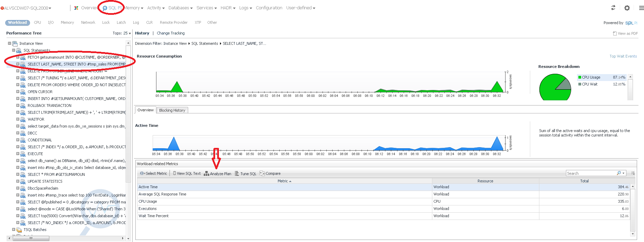The height and width of the screenshot is (242, 644).
Task: Expand the OPEN CURSOR statement node
Action: [x=18, y=92]
